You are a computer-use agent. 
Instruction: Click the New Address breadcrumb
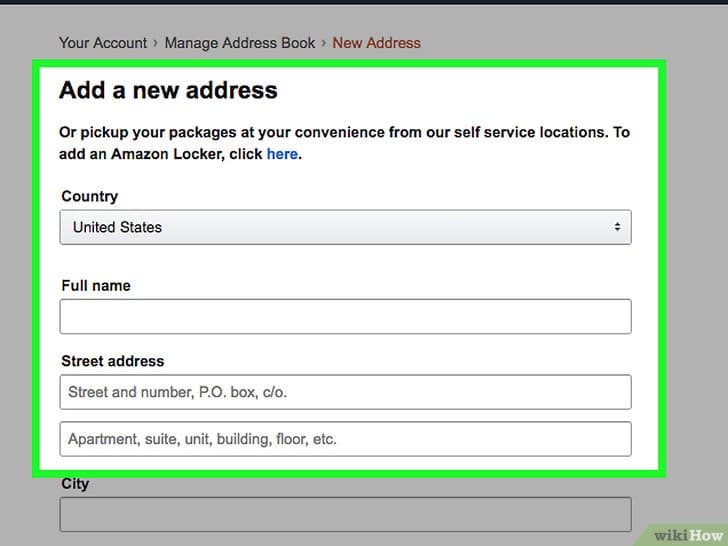(376, 43)
